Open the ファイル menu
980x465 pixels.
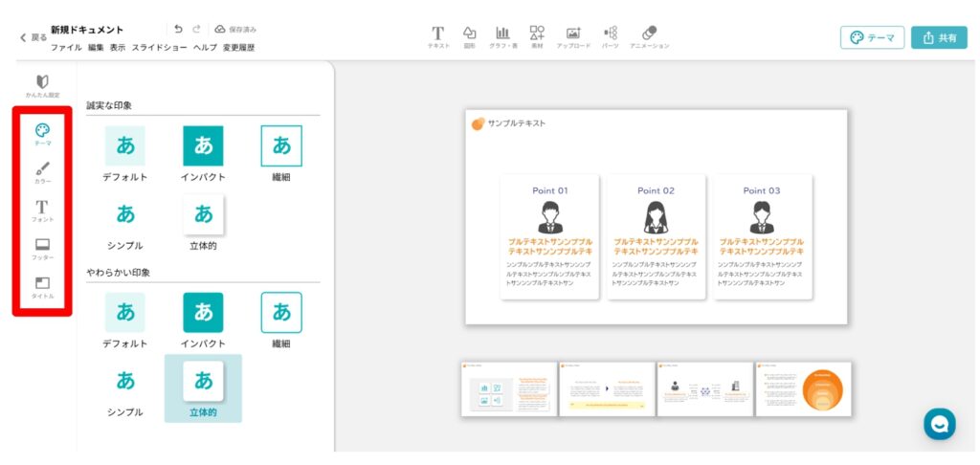[66, 47]
